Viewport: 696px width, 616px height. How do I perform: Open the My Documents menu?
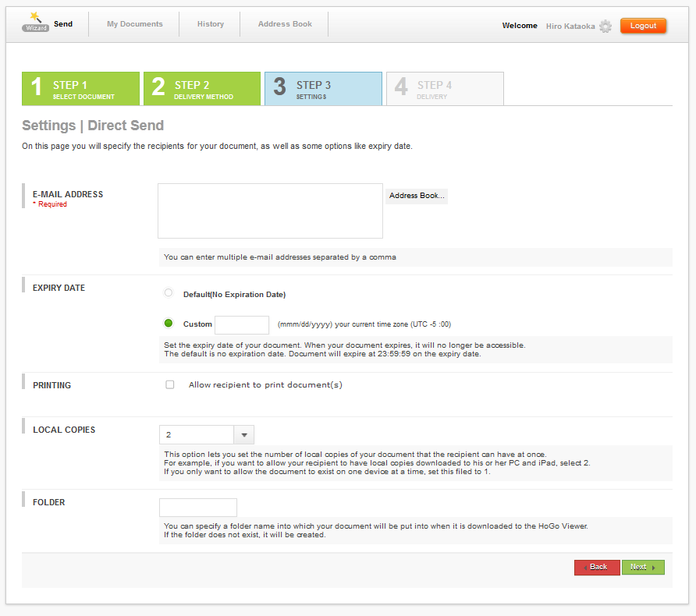[135, 24]
